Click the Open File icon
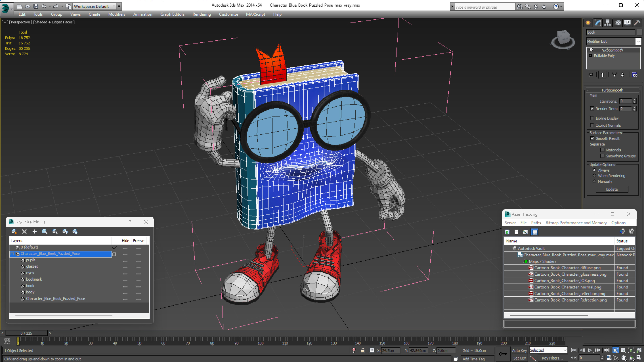The height and width of the screenshot is (362, 644). click(28, 6)
